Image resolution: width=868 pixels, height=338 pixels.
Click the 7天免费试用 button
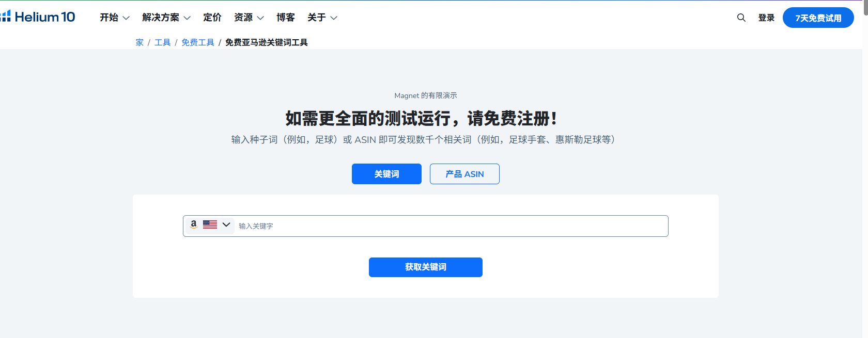click(818, 18)
